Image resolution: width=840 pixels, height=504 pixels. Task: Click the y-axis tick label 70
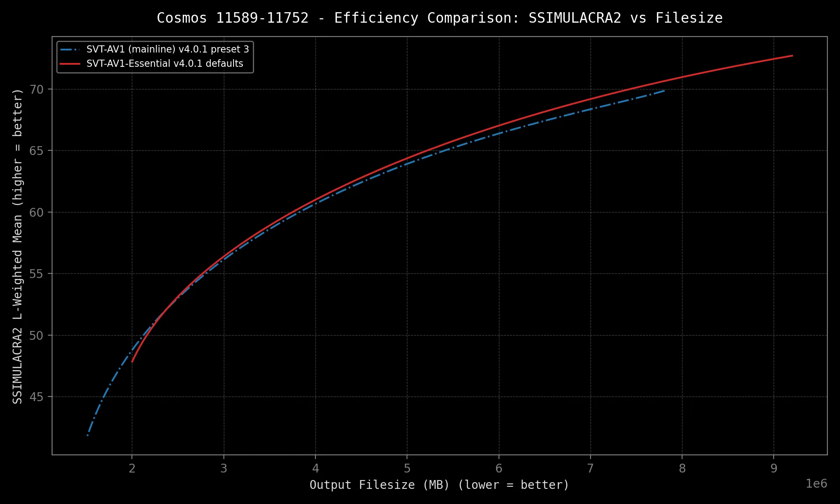(37, 89)
